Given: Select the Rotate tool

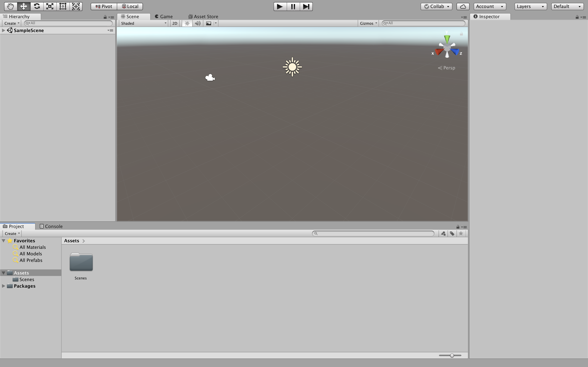Looking at the screenshot, I should coord(37,6).
